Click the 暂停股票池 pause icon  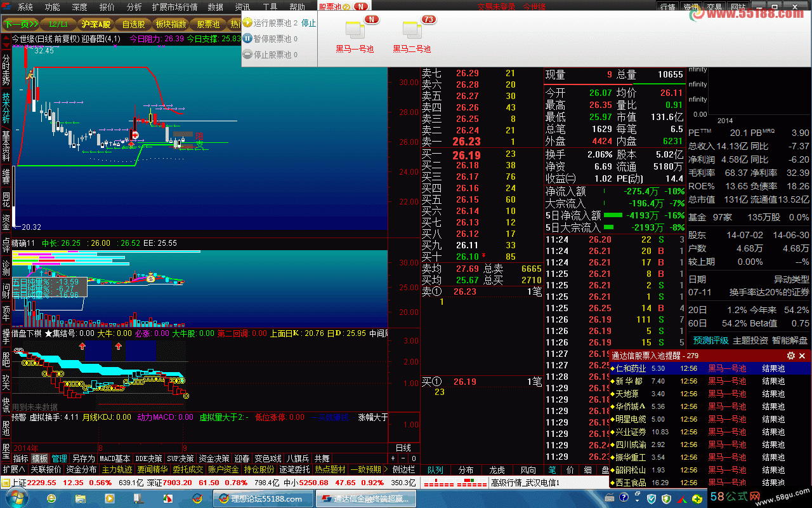coord(247,39)
